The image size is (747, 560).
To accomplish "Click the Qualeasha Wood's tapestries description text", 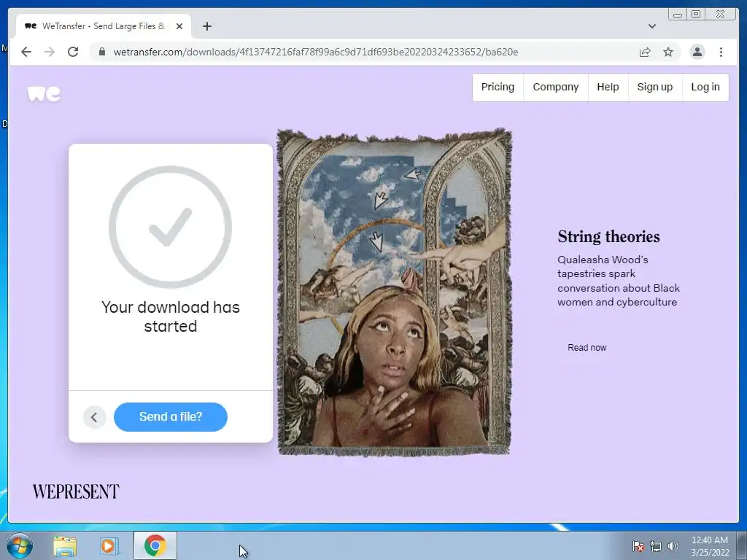I will pyautogui.click(x=619, y=281).
